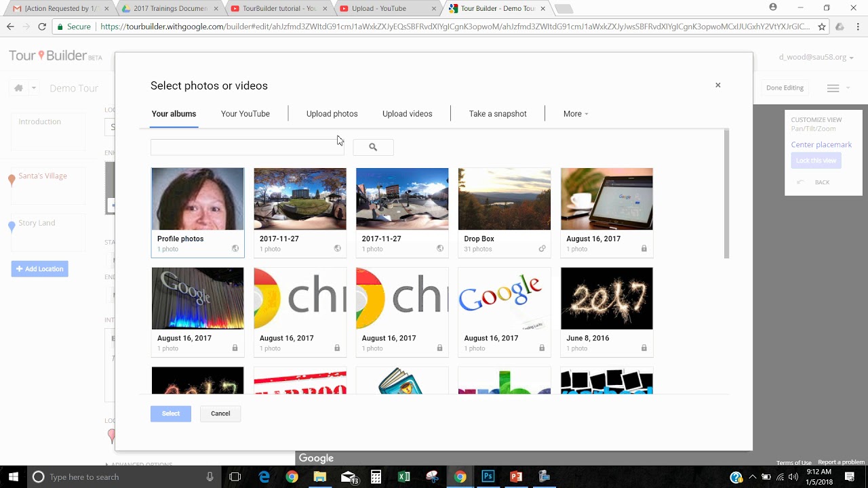Click the Tour Builder home icon
The width and height of the screenshot is (868, 488).
(x=18, y=88)
